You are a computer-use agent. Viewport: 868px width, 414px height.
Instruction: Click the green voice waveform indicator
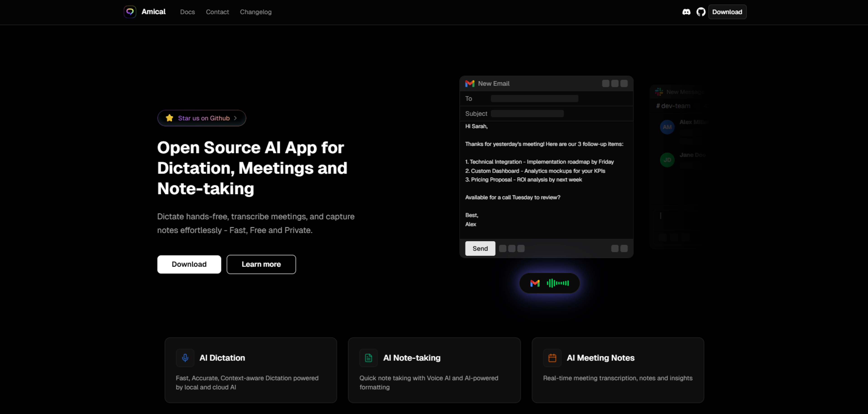coord(558,283)
